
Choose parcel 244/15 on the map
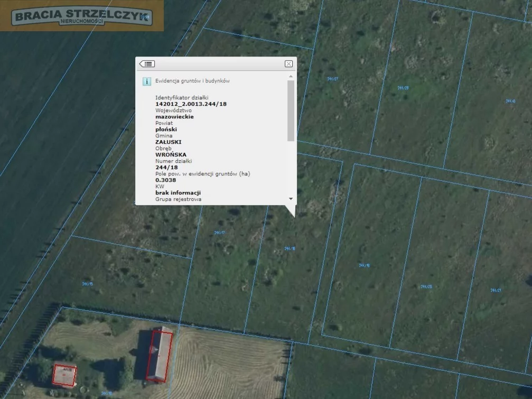tap(88, 284)
